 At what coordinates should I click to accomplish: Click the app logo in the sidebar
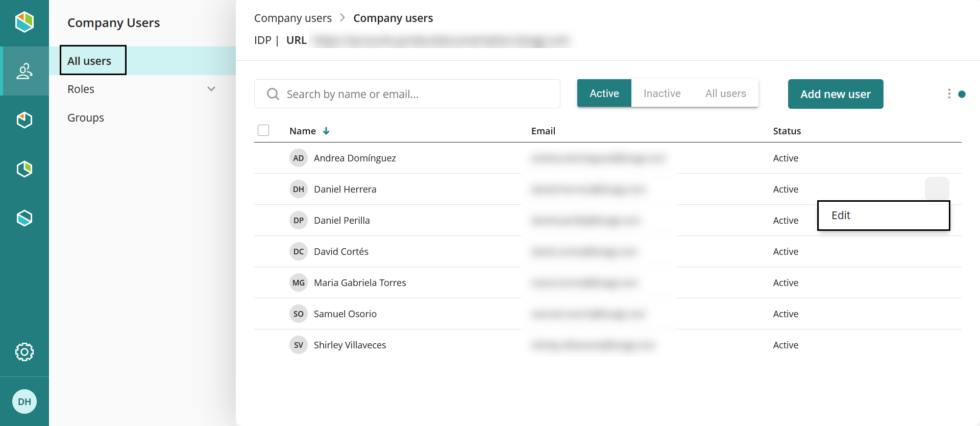[x=24, y=22]
